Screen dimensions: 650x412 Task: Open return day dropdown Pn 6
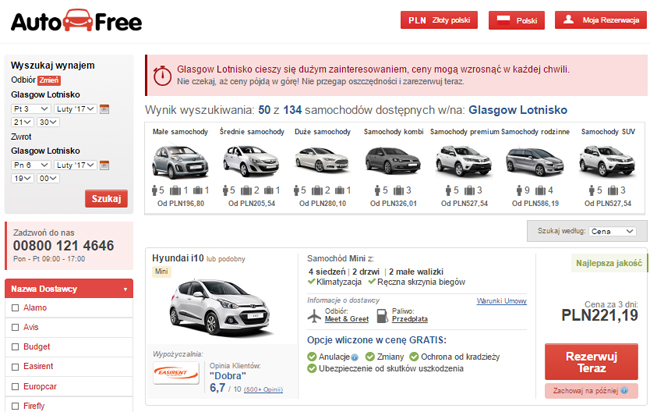(31, 165)
